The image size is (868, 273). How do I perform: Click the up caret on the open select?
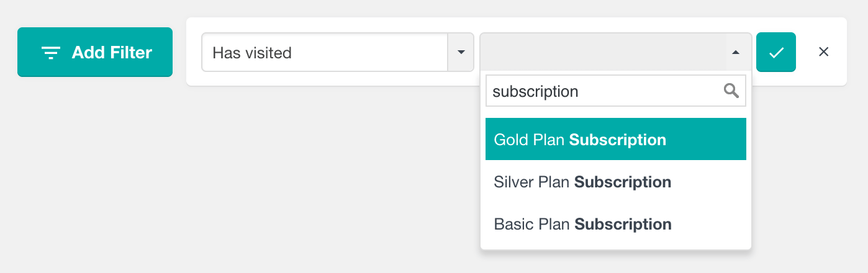(736, 53)
